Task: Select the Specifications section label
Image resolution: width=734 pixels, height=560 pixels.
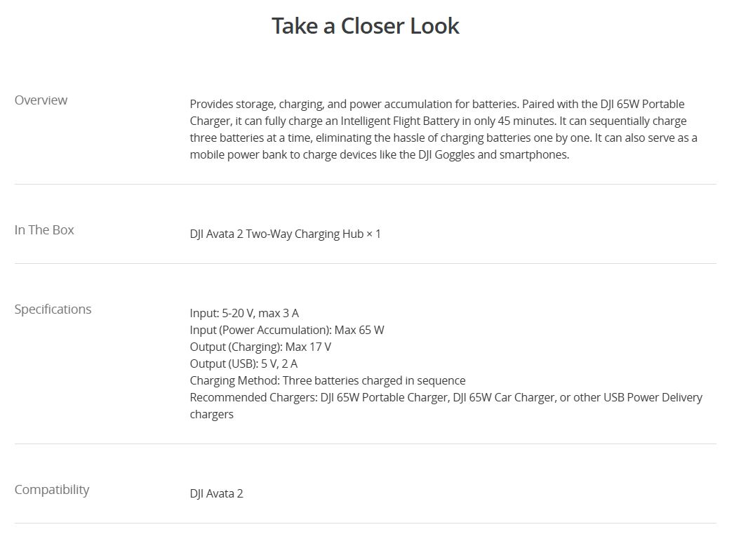Action: coord(53,309)
